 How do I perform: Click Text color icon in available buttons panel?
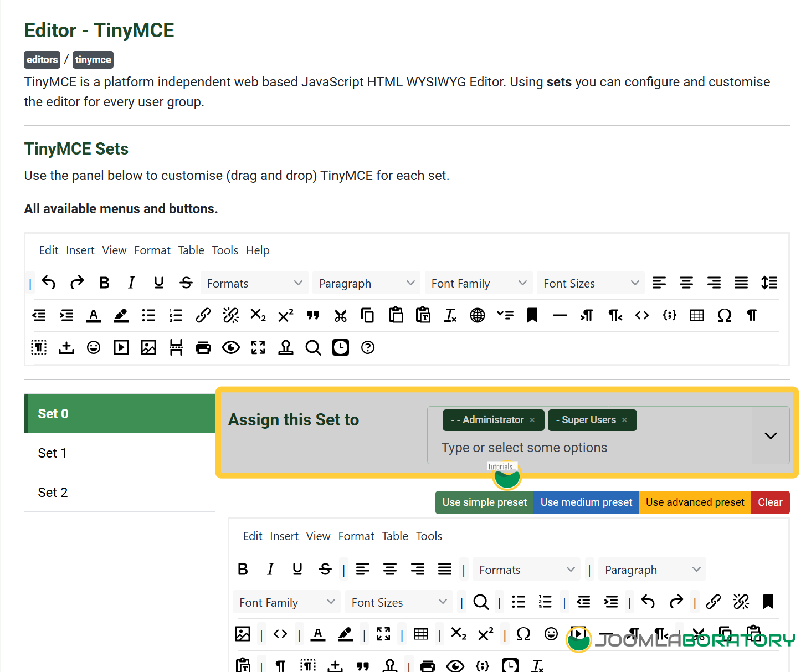94,316
